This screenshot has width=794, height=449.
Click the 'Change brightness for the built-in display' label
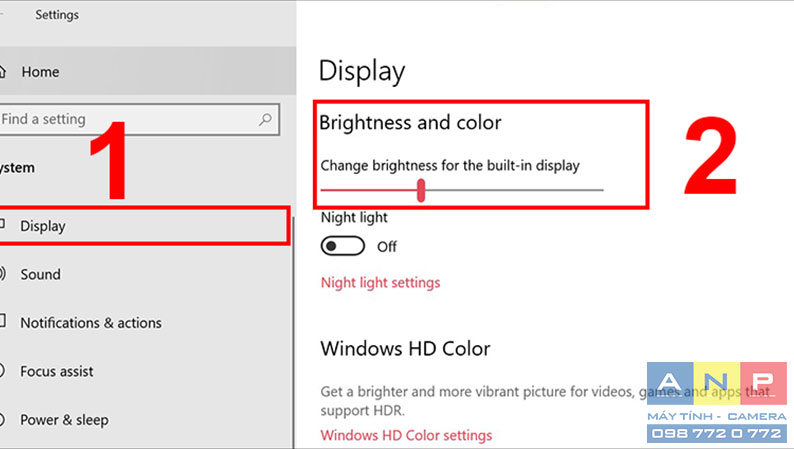click(x=450, y=166)
